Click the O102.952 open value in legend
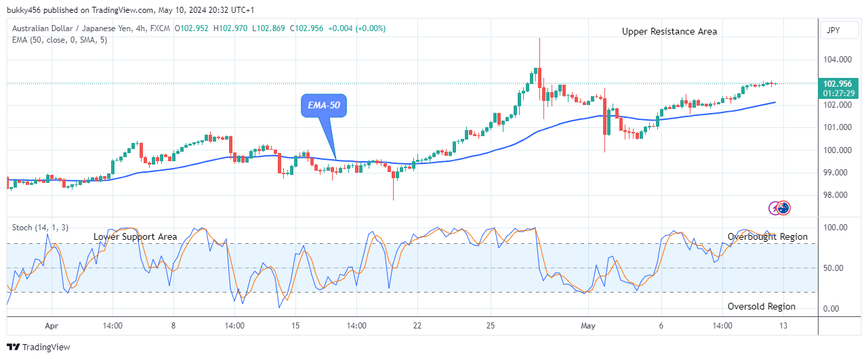This screenshot has height=359, width=868. click(x=192, y=28)
